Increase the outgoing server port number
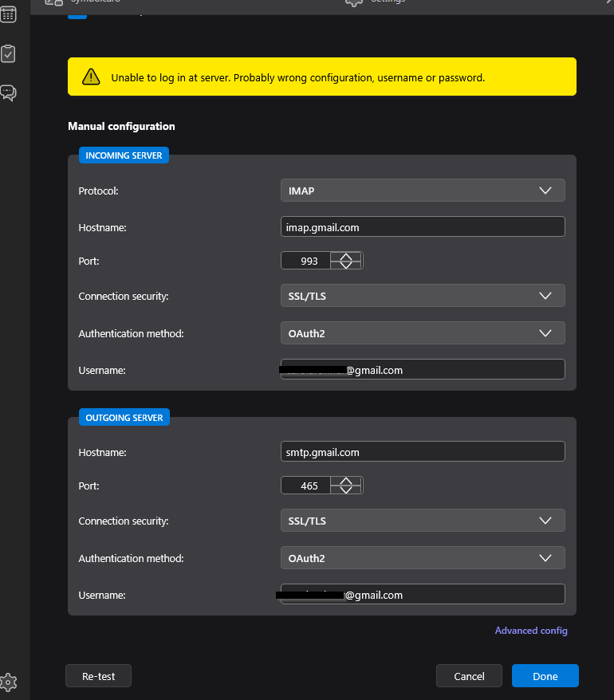Screen dimensions: 614x700 coord(346,482)
